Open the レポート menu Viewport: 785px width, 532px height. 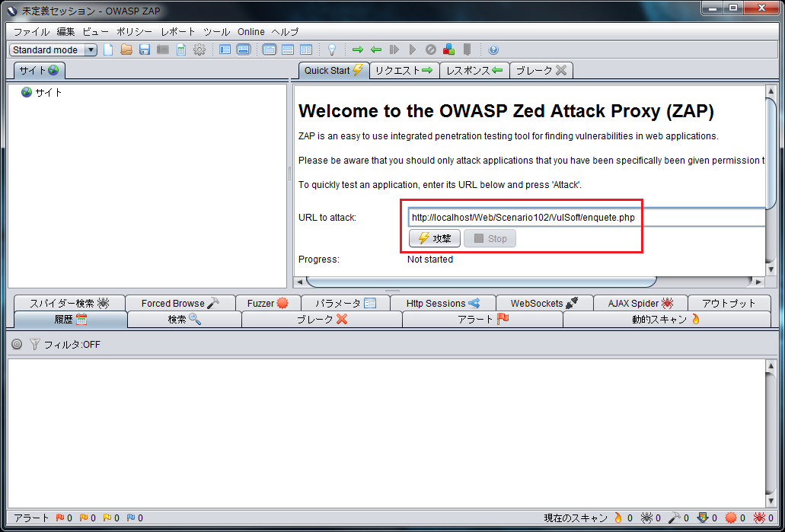click(177, 32)
